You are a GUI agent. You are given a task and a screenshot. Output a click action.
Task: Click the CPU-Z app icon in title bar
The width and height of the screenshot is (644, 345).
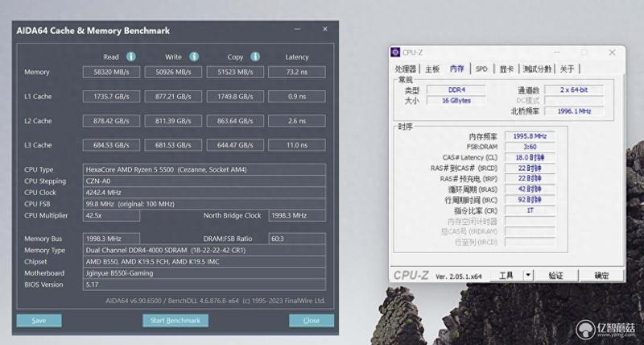click(x=395, y=52)
